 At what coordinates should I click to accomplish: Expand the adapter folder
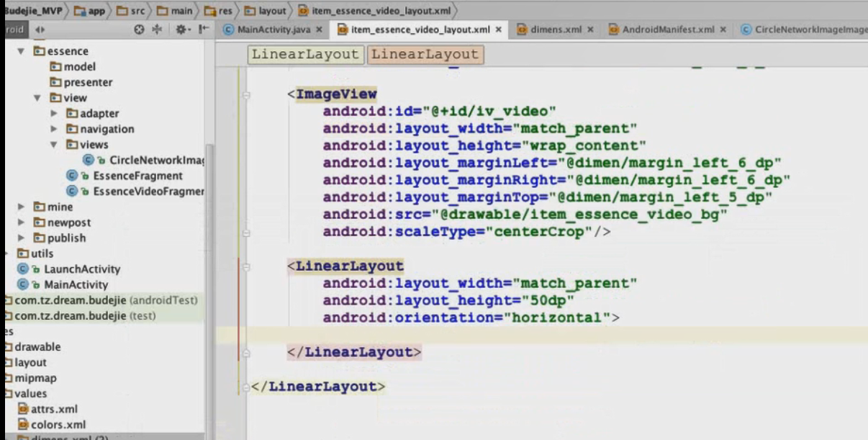click(x=55, y=114)
